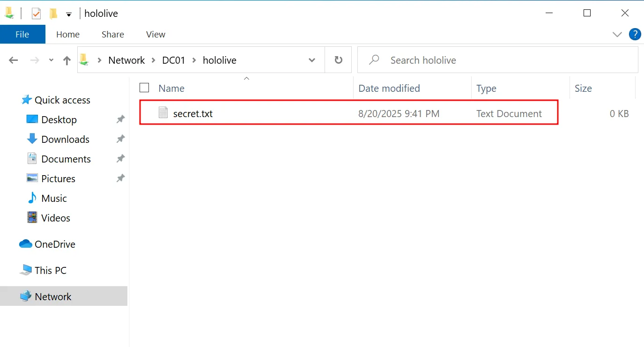Click the Desktop folder icon in sidebar

click(32, 119)
